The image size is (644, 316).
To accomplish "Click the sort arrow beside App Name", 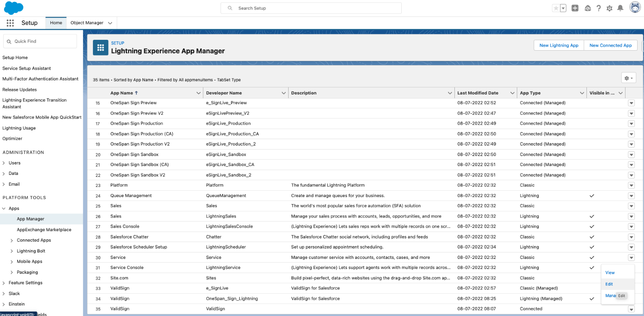I will [136, 93].
